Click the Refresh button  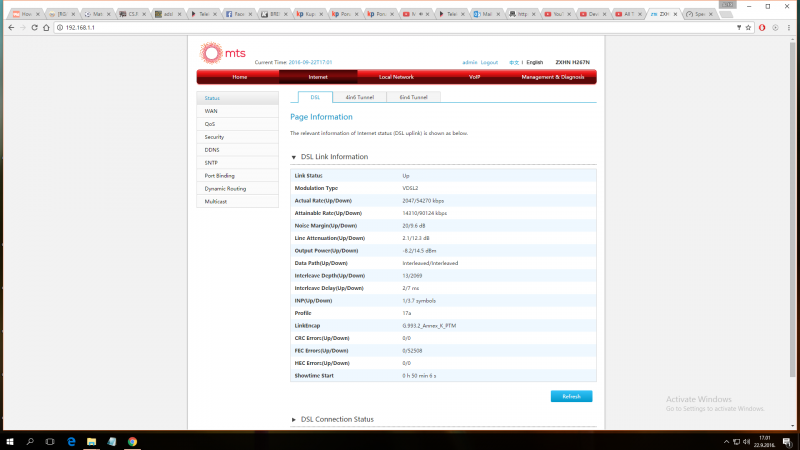coord(571,396)
